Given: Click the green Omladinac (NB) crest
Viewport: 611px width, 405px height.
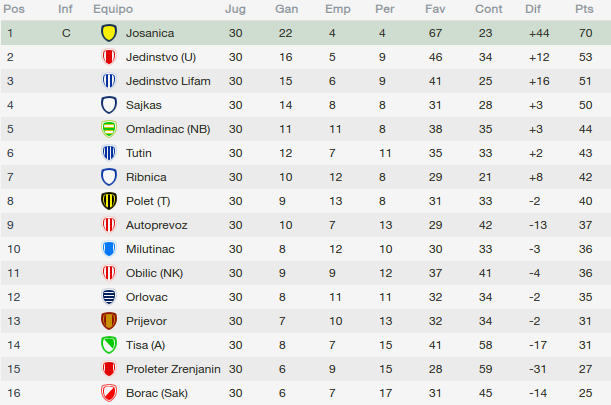Looking at the screenshot, I should coord(109,129).
